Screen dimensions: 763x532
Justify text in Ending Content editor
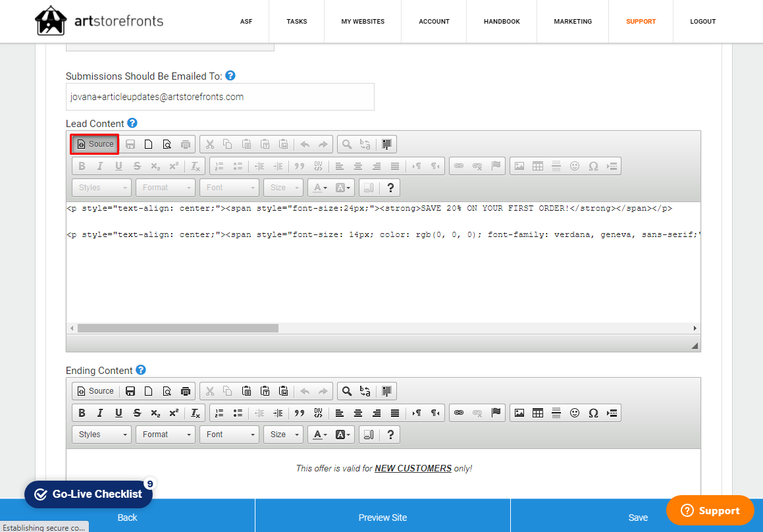coord(395,413)
